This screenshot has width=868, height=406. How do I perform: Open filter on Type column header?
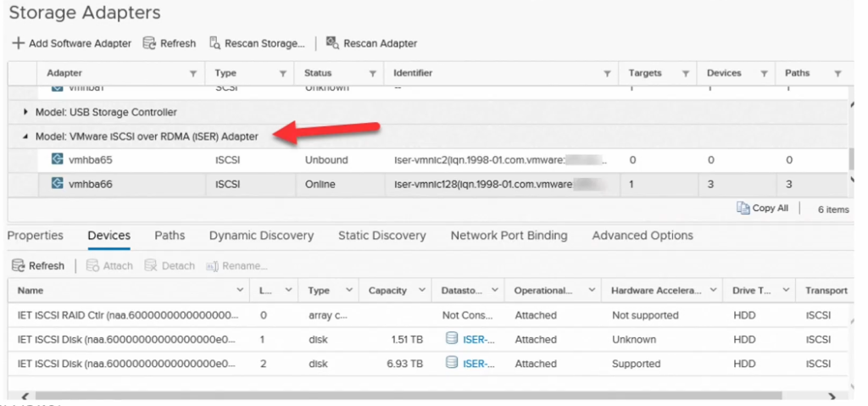coord(283,74)
